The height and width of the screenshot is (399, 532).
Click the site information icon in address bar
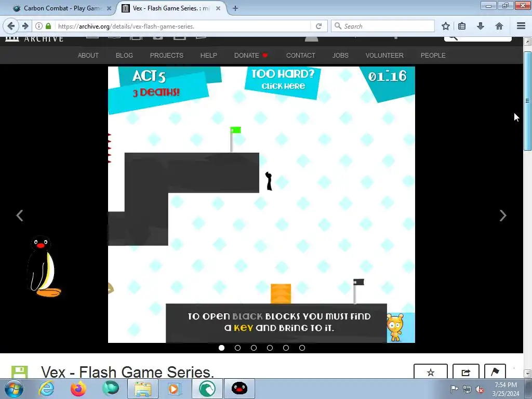[x=39, y=26]
